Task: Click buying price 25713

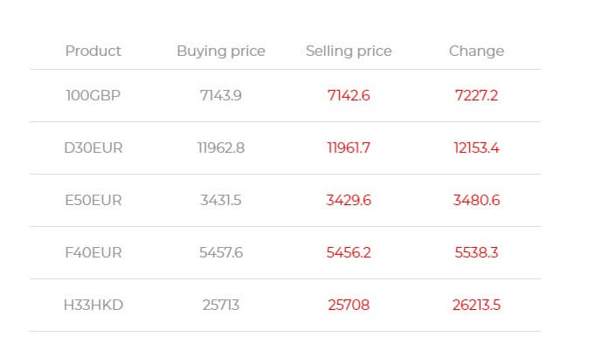Action: (221, 305)
